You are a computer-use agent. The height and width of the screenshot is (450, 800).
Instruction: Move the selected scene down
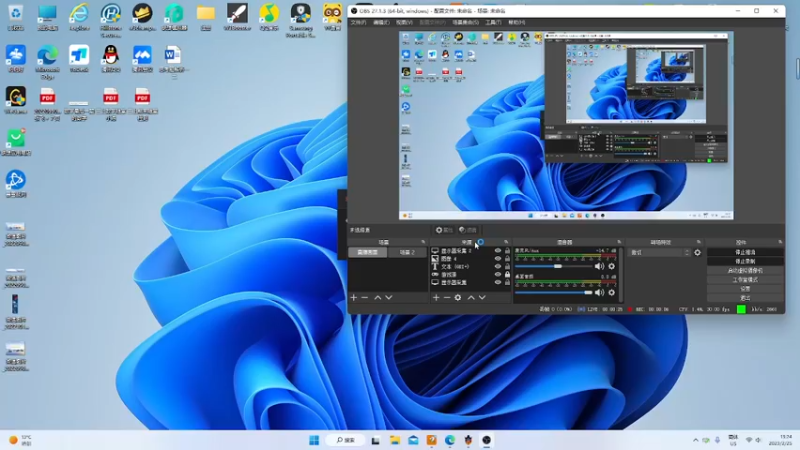389,297
